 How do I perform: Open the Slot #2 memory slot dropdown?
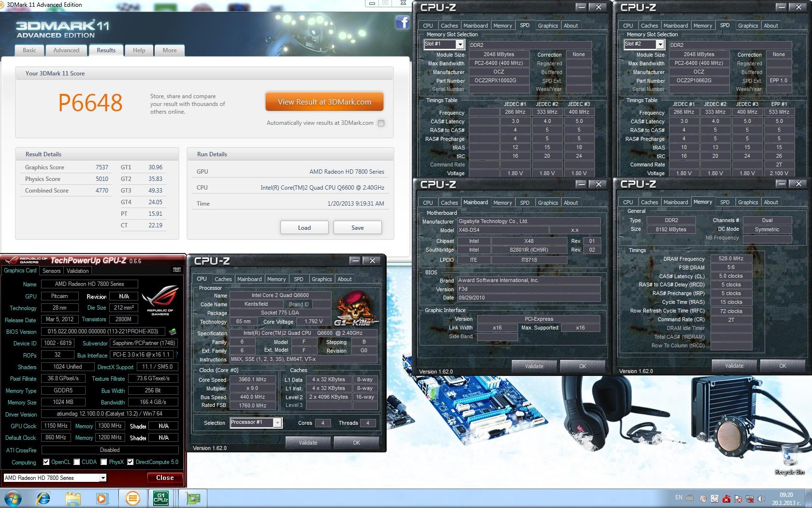point(660,44)
